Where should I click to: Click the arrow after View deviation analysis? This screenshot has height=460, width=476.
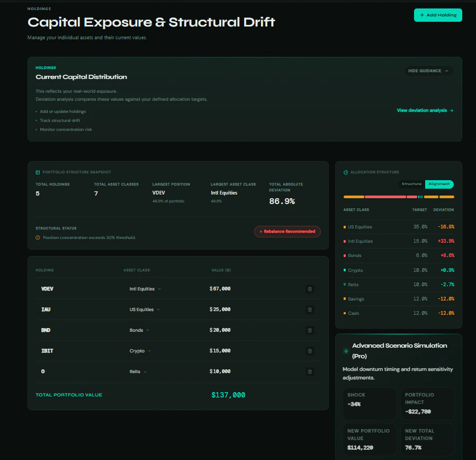click(x=452, y=111)
